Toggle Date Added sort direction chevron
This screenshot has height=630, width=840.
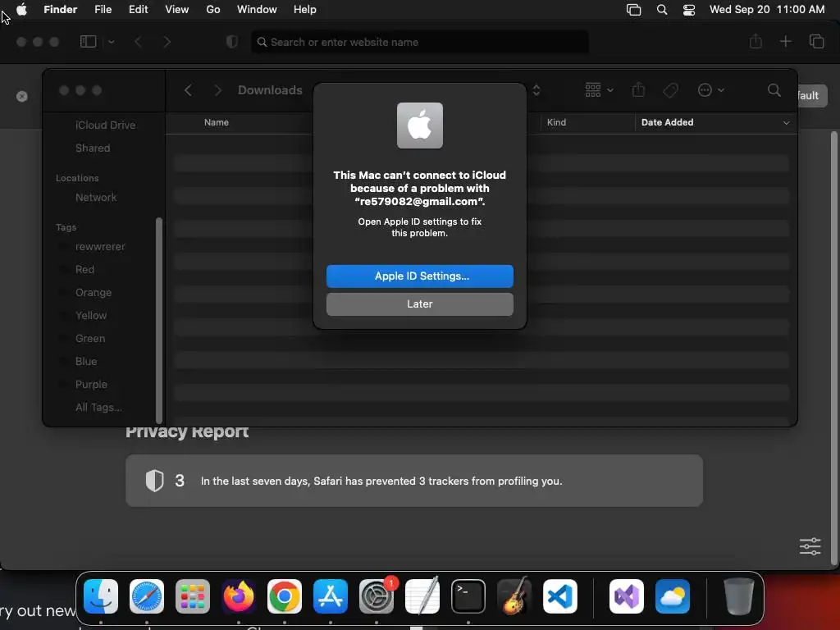pyautogui.click(x=786, y=123)
